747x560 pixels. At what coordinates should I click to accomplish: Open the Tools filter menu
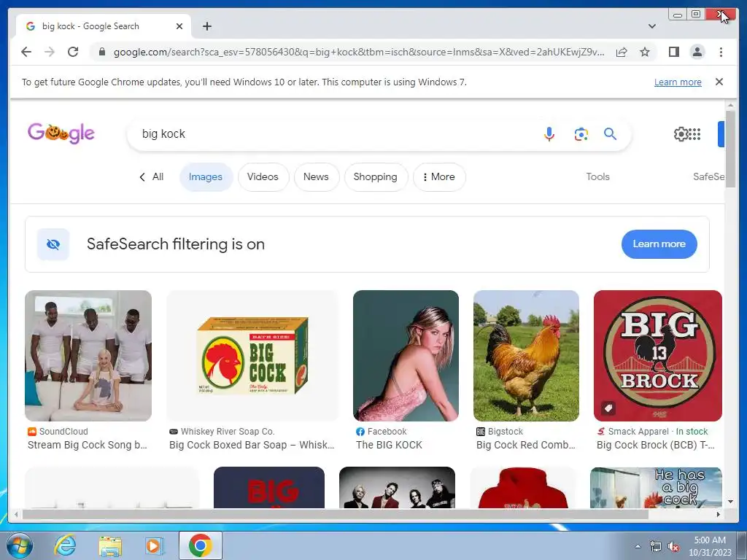597,176
